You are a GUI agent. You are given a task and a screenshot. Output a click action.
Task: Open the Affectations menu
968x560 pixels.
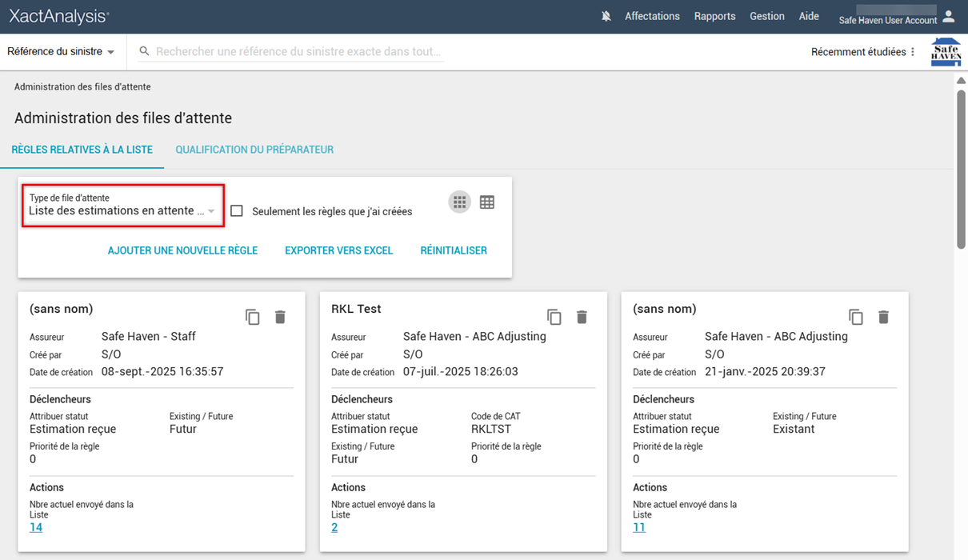pyautogui.click(x=652, y=16)
